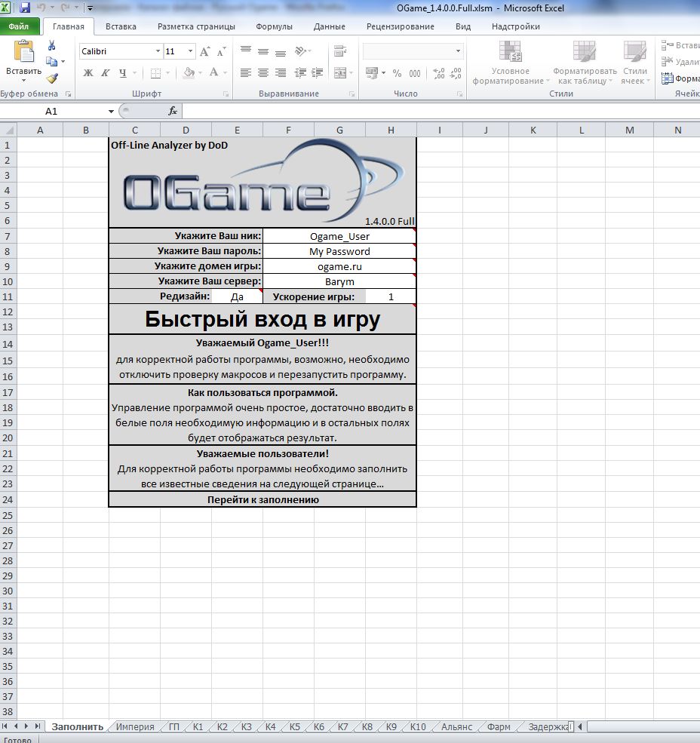Click the My Password cell
Image resolution: width=700 pixels, height=743 pixels.
tap(339, 251)
